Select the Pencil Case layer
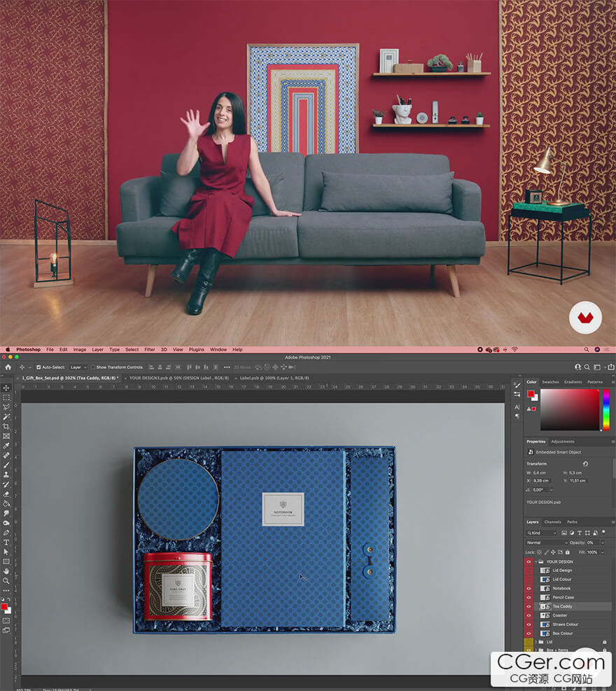The width and height of the screenshot is (616, 691). pos(563,597)
